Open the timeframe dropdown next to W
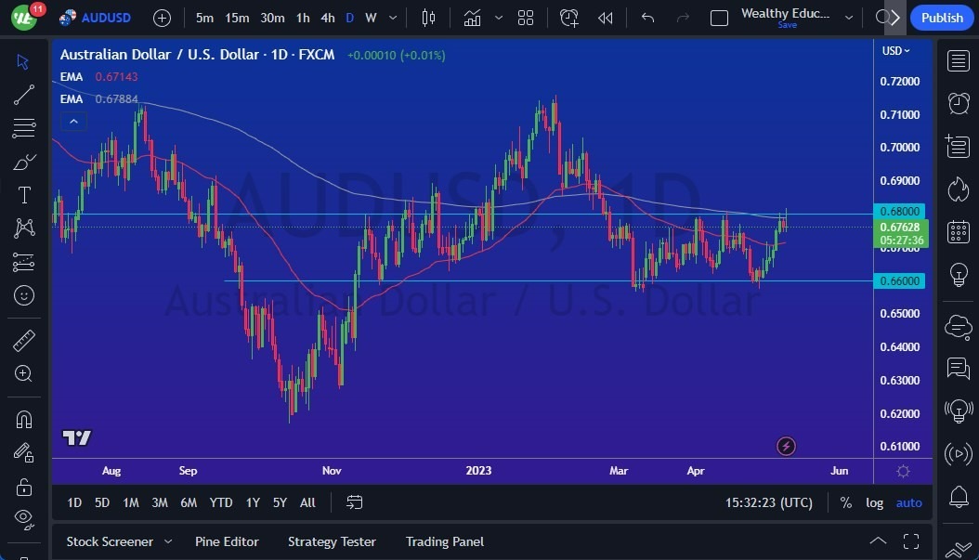Viewport: 979px width, 560px height. tap(391, 18)
